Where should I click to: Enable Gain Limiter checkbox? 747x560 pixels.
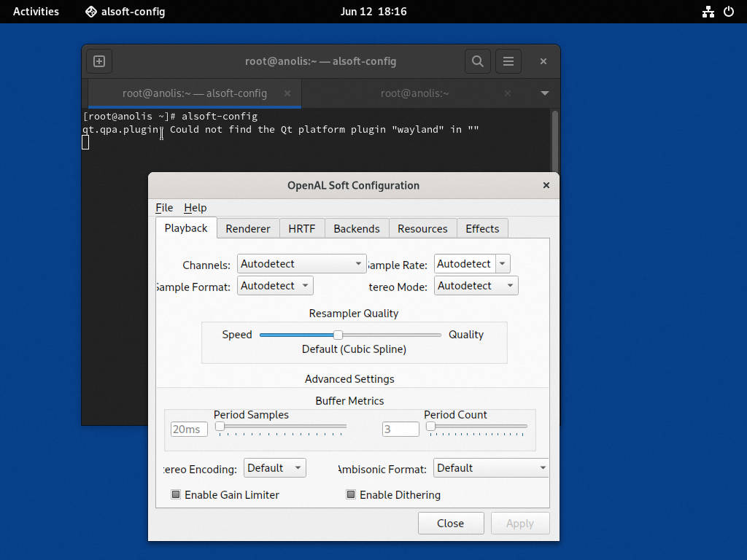pyautogui.click(x=176, y=494)
